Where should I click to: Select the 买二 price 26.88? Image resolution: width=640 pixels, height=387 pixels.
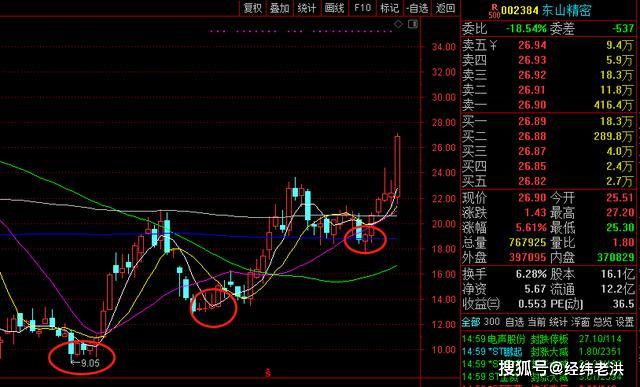pos(532,136)
